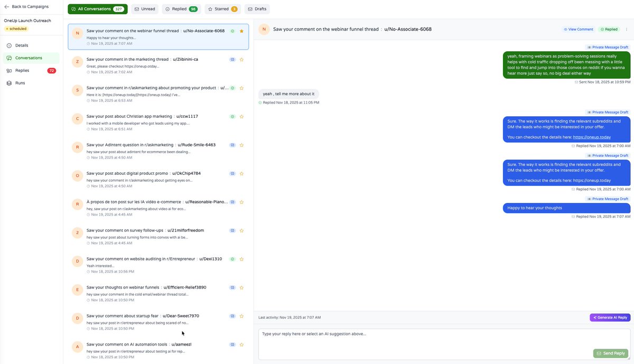Open Replies section in sidebar

pos(31,71)
